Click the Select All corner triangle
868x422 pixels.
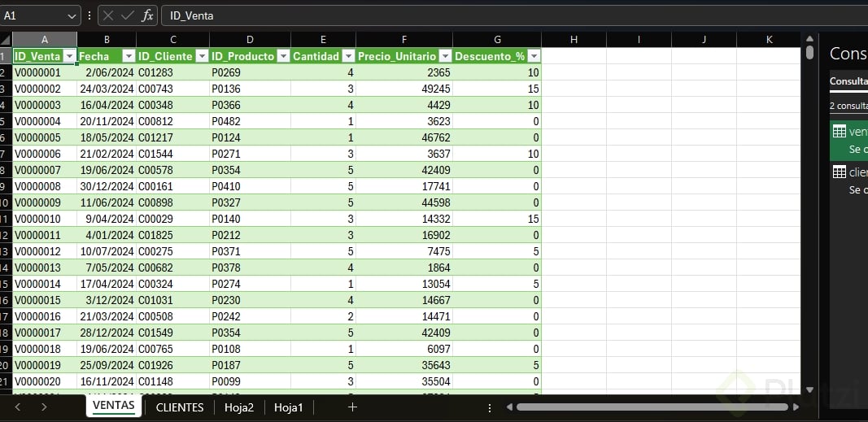coord(6,40)
